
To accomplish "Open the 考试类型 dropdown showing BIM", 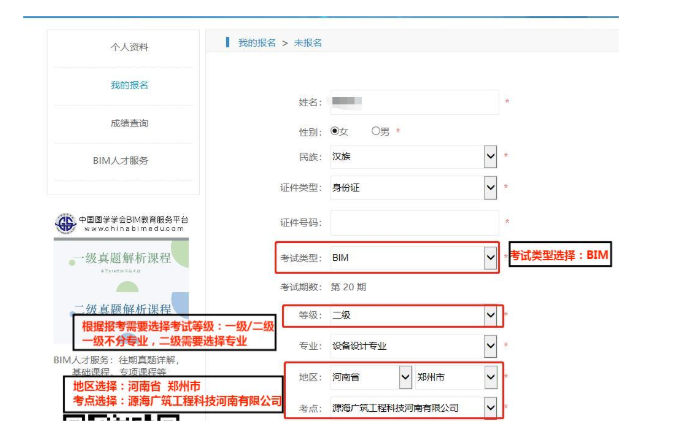I will pyautogui.click(x=413, y=258).
